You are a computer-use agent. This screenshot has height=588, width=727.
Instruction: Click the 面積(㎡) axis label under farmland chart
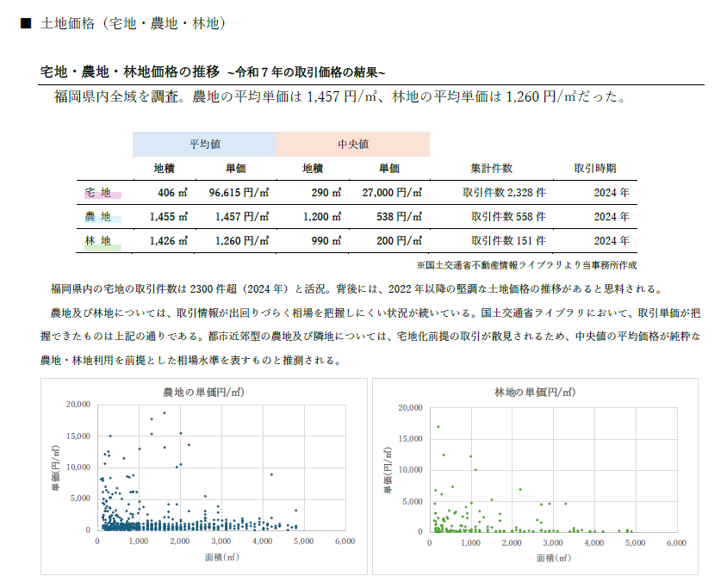tap(221, 557)
